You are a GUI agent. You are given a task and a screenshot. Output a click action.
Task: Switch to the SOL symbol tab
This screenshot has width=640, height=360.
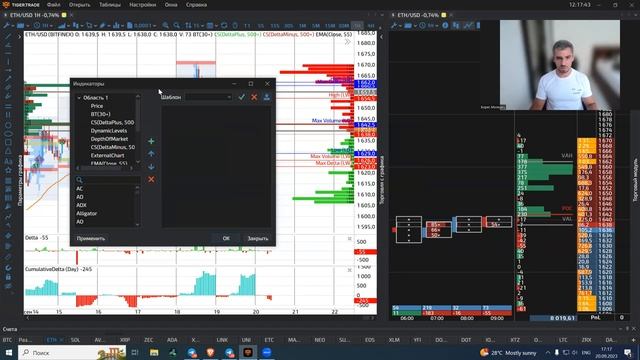tap(76, 340)
